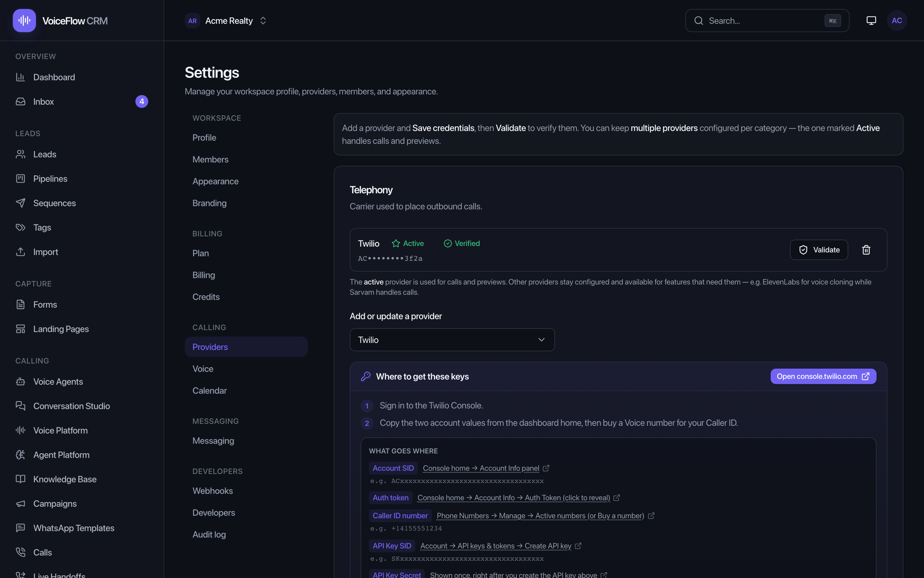Click the Forms document icon

pyautogui.click(x=21, y=305)
